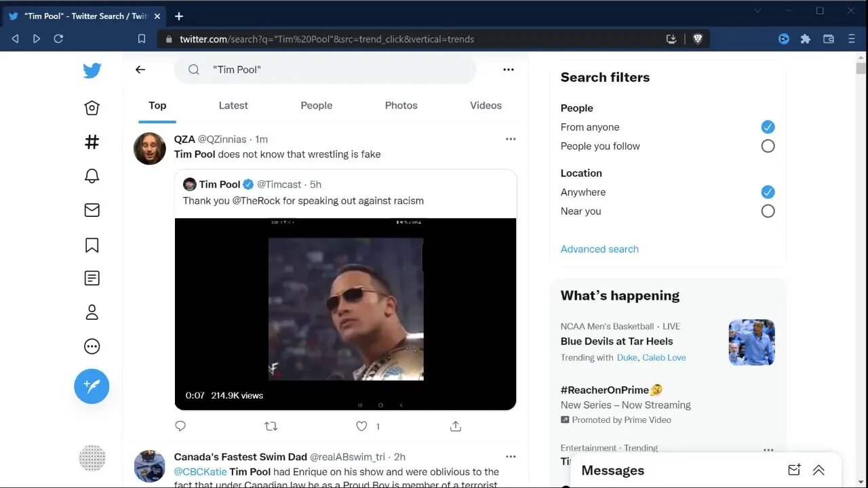Retweet the QZA tweet

[x=271, y=426]
